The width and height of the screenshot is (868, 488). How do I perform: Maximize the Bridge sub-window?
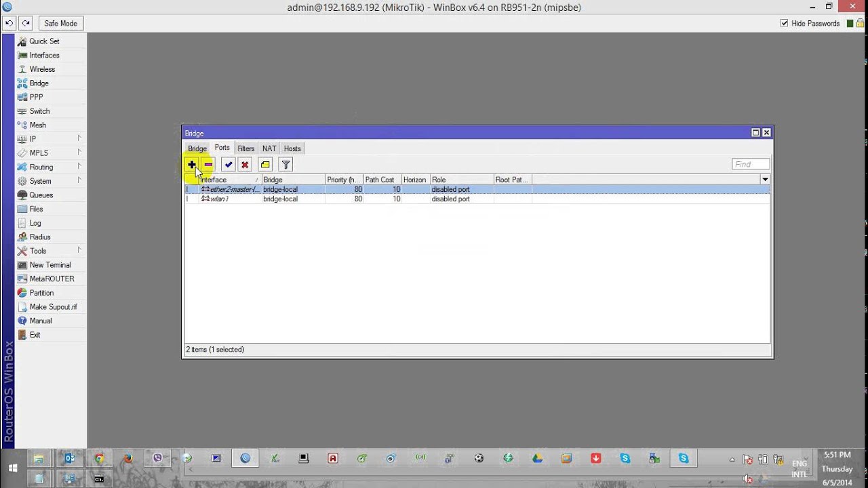[755, 133]
